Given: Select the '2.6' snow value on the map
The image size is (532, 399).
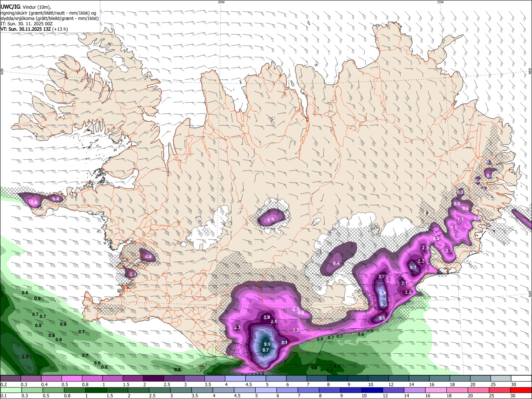Looking at the screenshot, I should 274,321.
